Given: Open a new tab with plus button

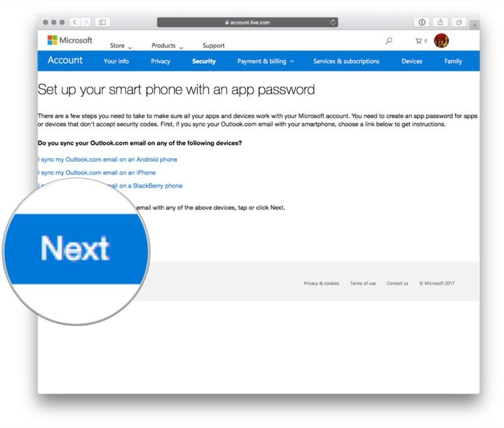Looking at the screenshot, I should [474, 25].
